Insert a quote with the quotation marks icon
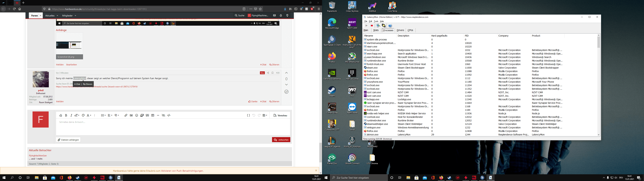 [x=147, y=115]
